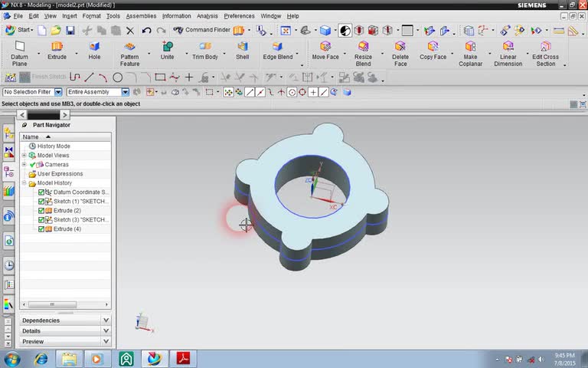
Task: Choose the Edge Blend tool
Action: (x=277, y=48)
